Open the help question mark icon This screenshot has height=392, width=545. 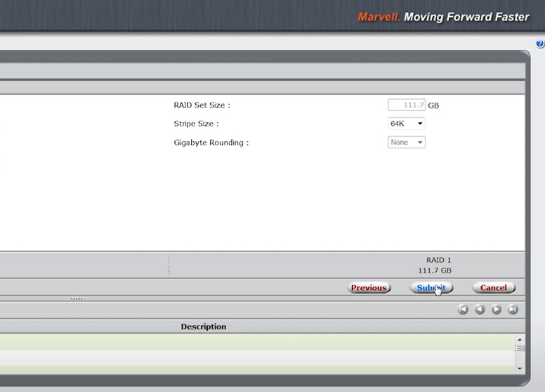coord(540,44)
